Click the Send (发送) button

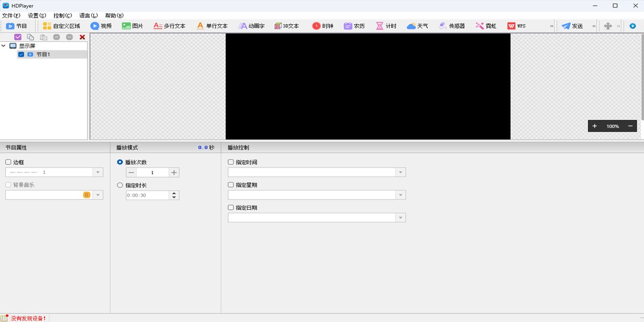(572, 26)
